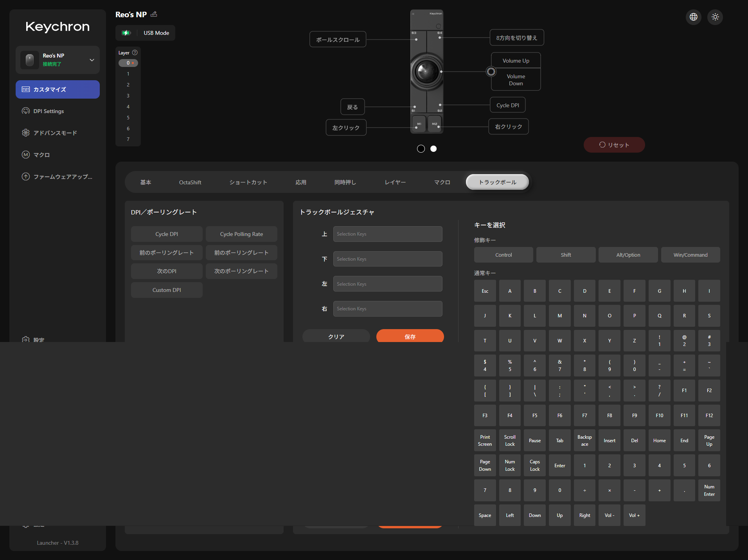The width and height of the screenshot is (748, 560).
Task: Click the Vol + key
Action: tap(634, 515)
